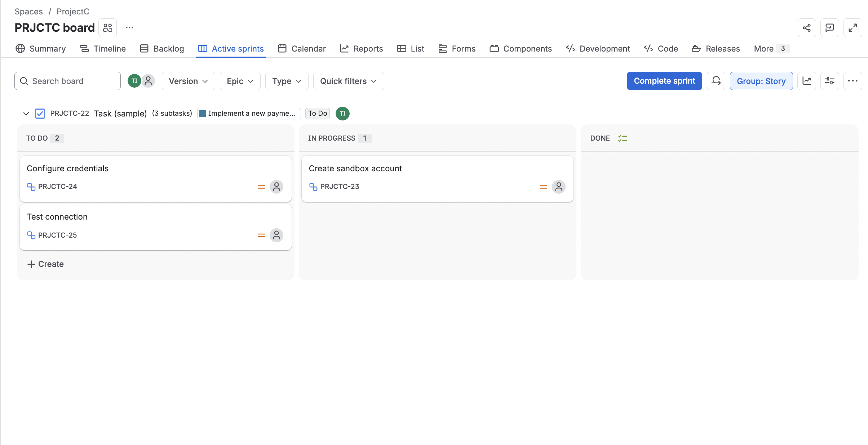The width and height of the screenshot is (868, 445).
Task: Open the Group: Story dropdown
Action: pos(761,81)
